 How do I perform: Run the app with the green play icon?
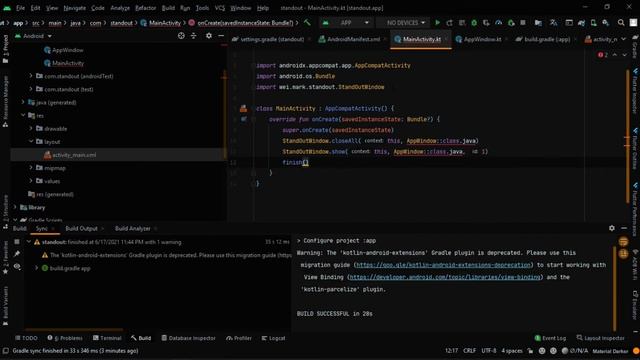437,23
